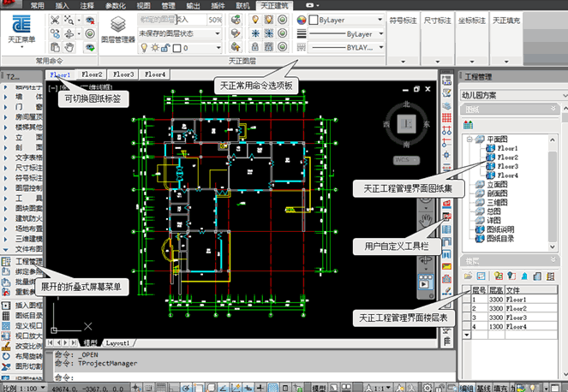Click the layer lightbulb off icon in 天正图层
The width and height of the screenshot is (568, 392).
pos(255,20)
